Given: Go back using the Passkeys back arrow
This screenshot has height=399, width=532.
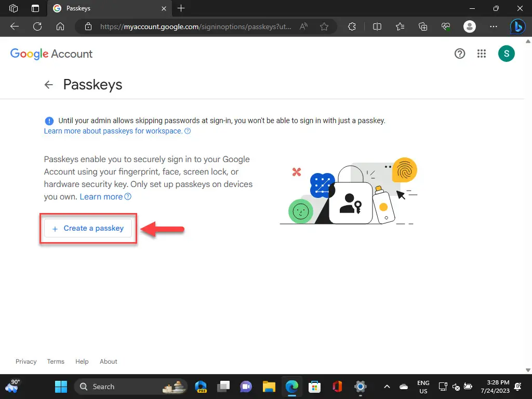Looking at the screenshot, I should [x=49, y=85].
